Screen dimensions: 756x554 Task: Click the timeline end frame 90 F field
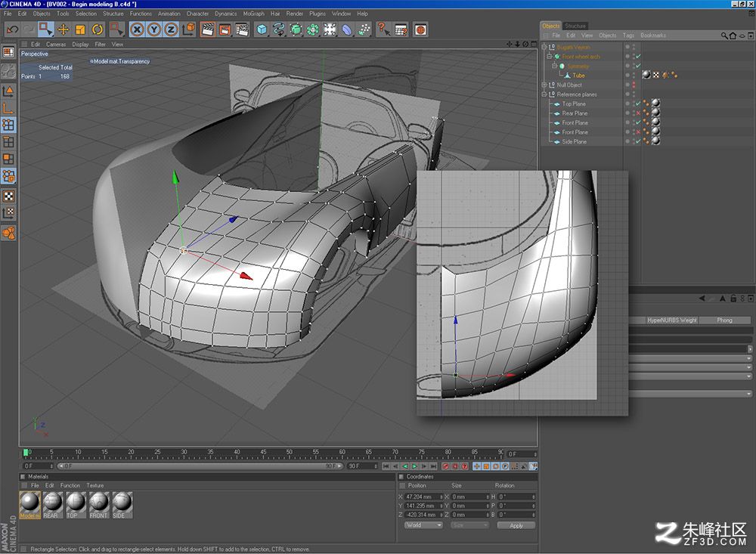tap(363, 466)
